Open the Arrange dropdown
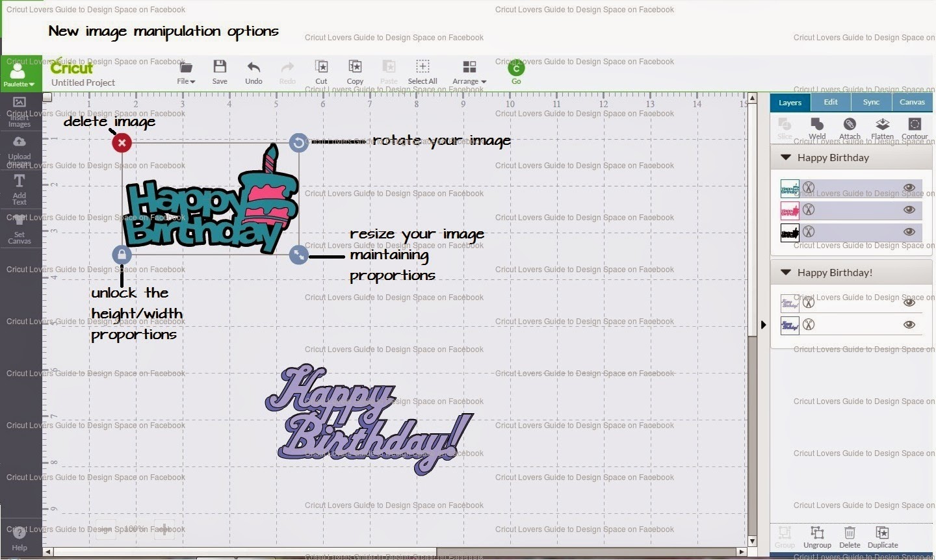The width and height of the screenshot is (936, 560). pos(469,73)
